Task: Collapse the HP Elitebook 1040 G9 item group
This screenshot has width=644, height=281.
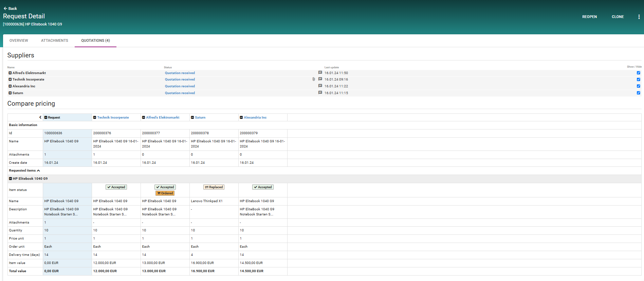Action: point(11,179)
